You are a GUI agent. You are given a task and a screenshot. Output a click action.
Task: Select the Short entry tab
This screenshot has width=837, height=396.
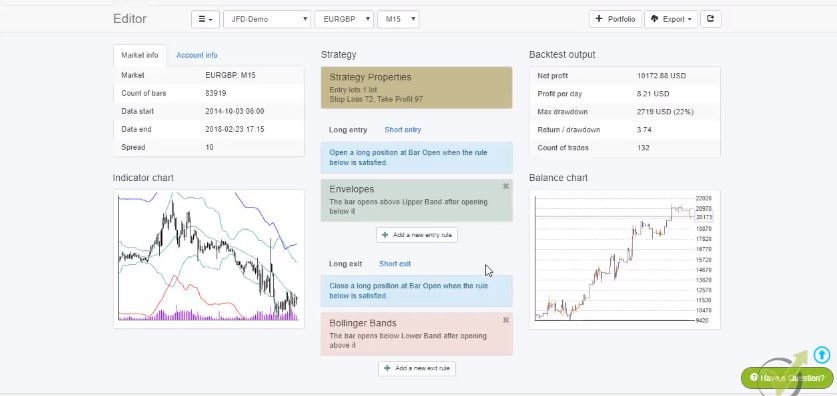pyautogui.click(x=402, y=130)
